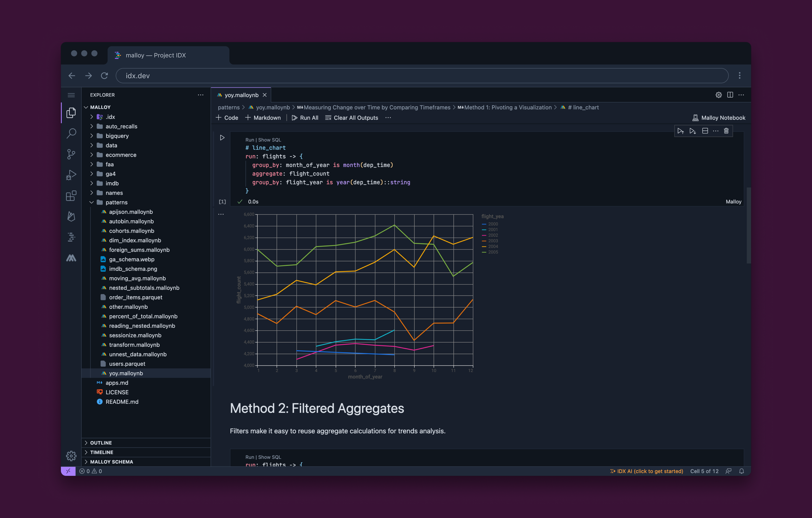Expand the MALLOY SCHEMA section

click(x=146, y=462)
